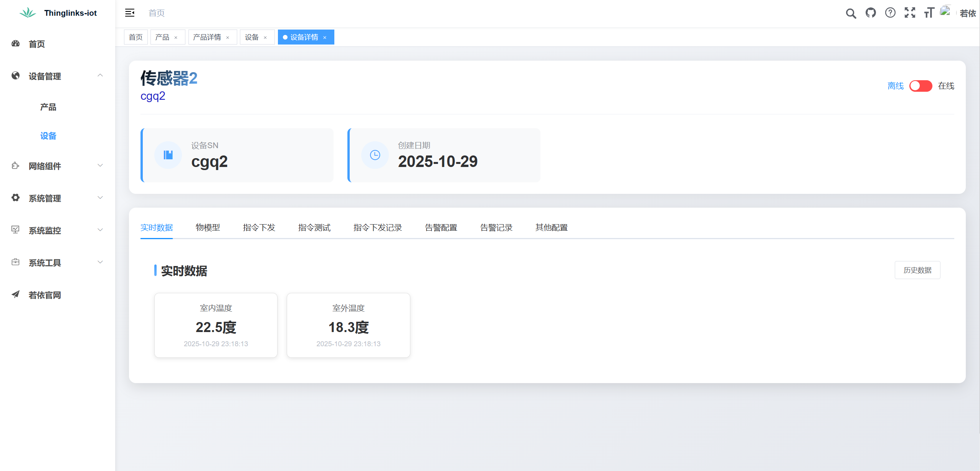Open the GitHub source link icon
The image size is (980, 471).
tap(871, 13)
